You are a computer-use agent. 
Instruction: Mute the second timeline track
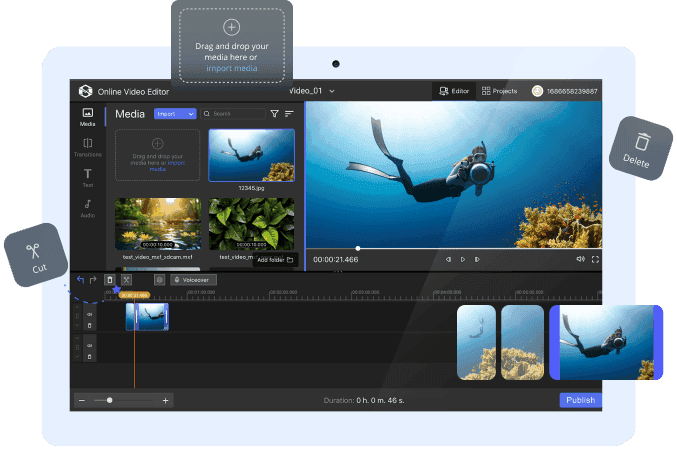[89, 344]
